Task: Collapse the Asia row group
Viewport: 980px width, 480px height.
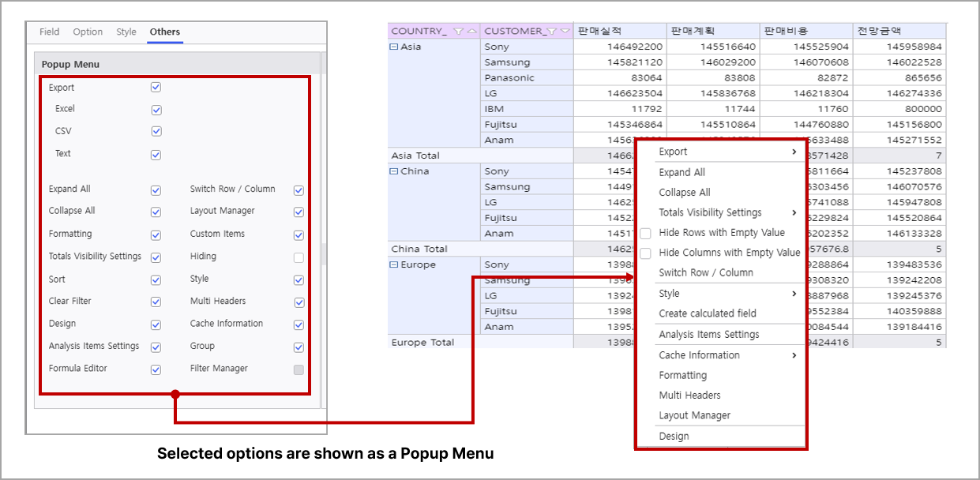Action: (x=394, y=47)
